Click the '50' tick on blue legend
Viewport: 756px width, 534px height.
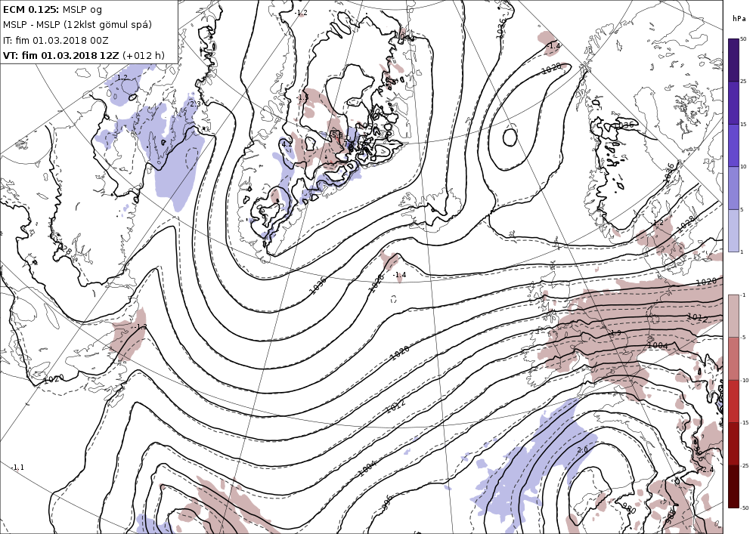[743, 39]
